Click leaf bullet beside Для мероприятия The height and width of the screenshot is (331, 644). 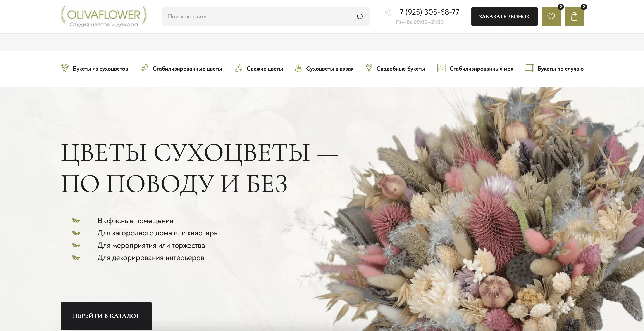[76, 245]
